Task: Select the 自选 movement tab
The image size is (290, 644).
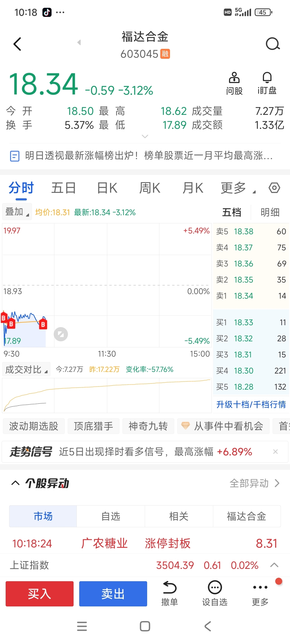Action: (x=111, y=516)
